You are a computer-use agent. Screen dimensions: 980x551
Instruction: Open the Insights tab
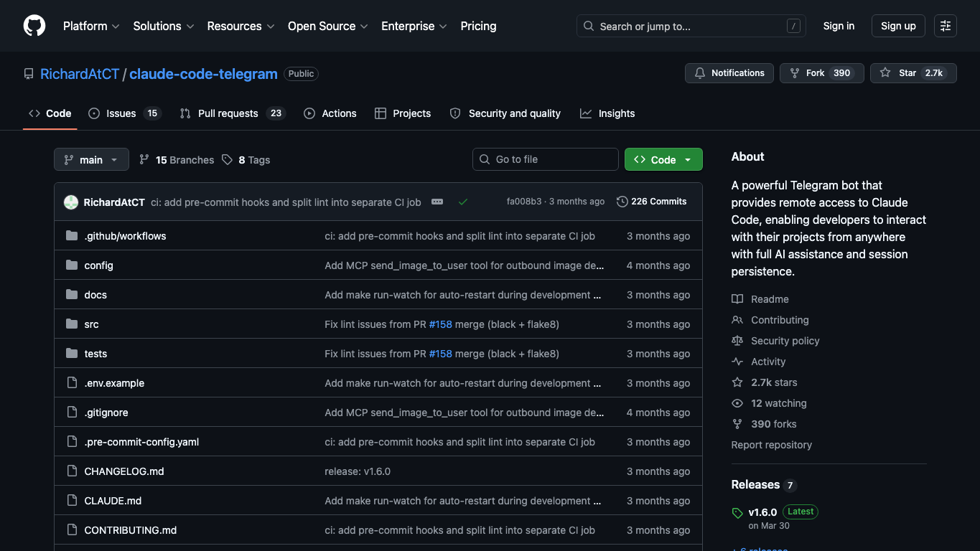[x=607, y=113]
